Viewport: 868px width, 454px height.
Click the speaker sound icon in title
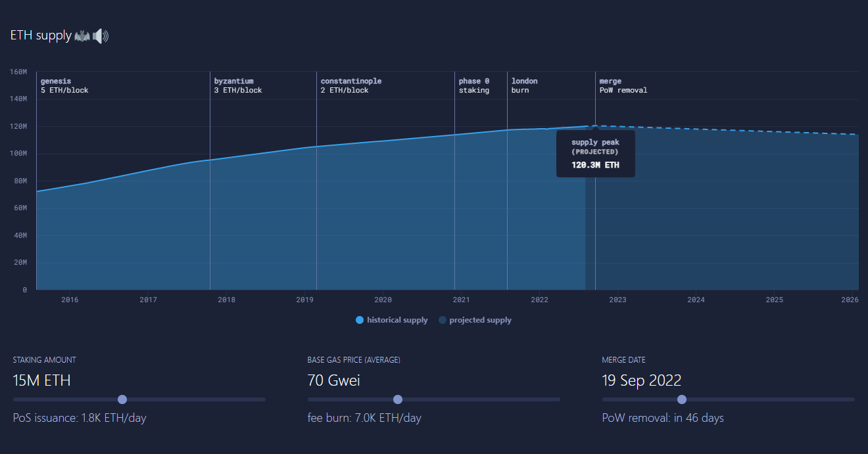click(101, 36)
